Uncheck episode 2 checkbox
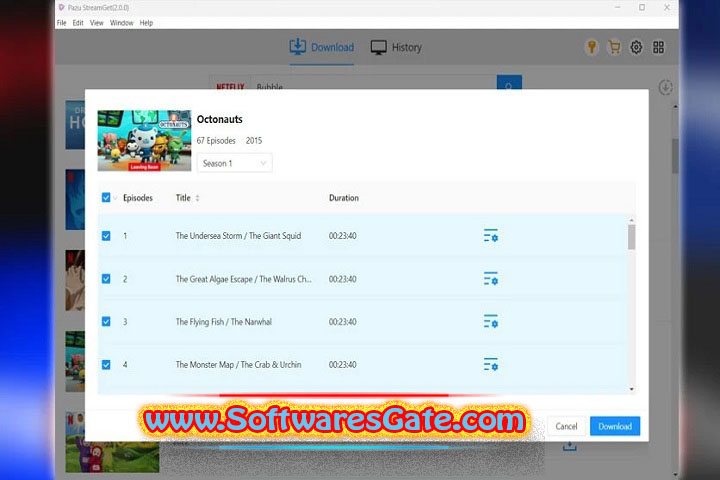This screenshot has height=480, width=720. [x=106, y=279]
